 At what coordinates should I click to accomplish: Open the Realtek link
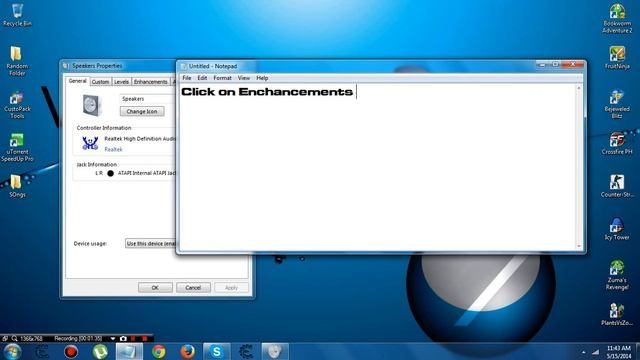click(113, 149)
